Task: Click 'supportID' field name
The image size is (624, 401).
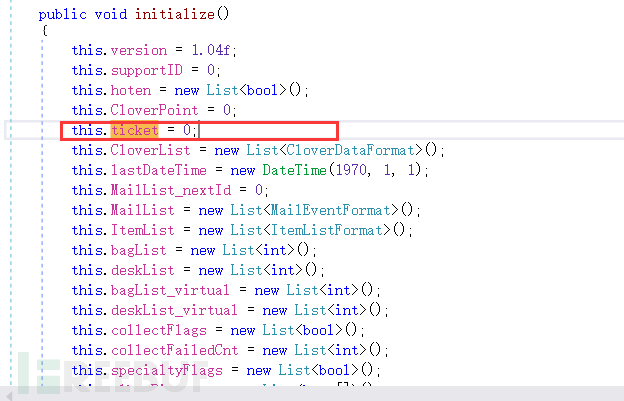Action: coord(146,71)
